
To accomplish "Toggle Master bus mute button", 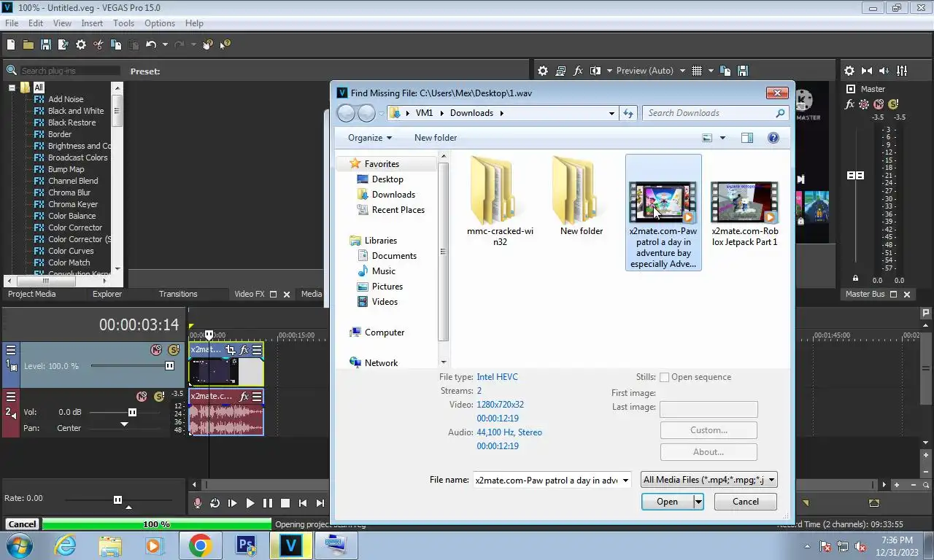I will [879, 104].
